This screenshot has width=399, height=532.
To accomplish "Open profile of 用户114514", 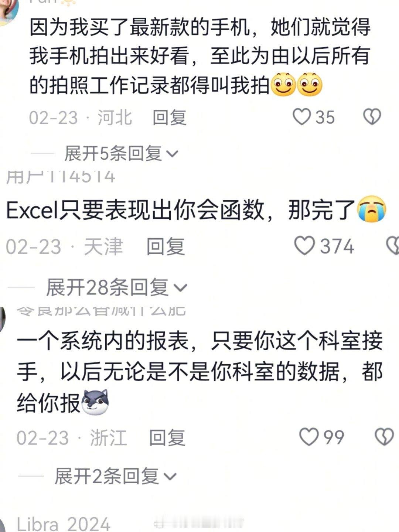I will (61, 177).
